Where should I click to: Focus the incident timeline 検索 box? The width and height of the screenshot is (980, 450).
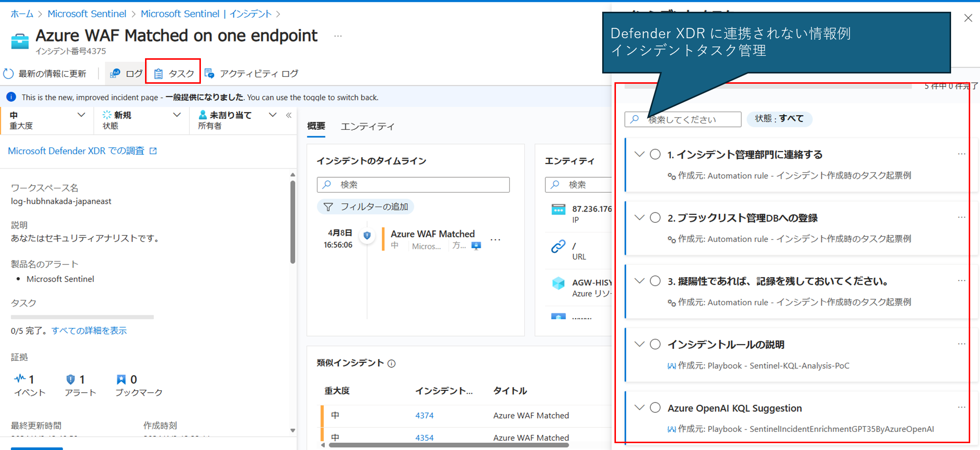(x=413, y=185)
